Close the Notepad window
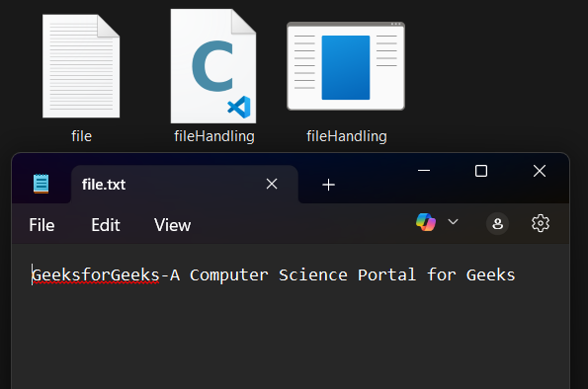The image size is (588, 389). [x=540, y=171]
